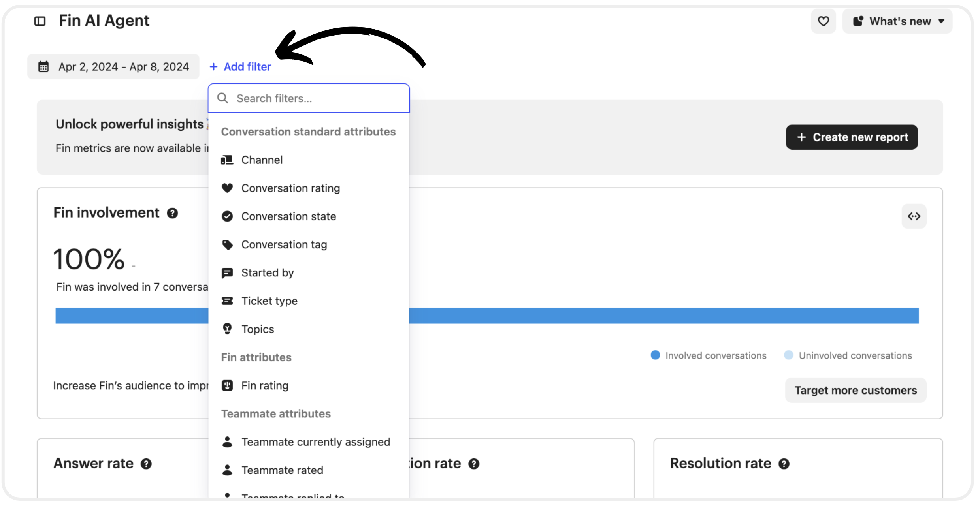The image size is (980, 511).
Task: Click the Fin rating icon
Action: (227, 385)
